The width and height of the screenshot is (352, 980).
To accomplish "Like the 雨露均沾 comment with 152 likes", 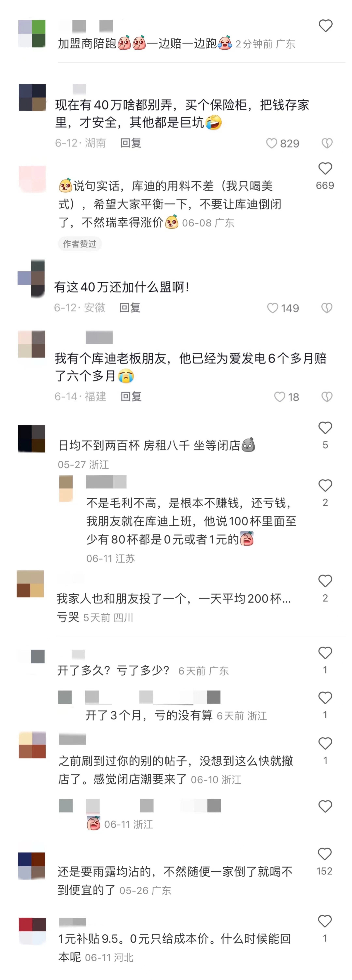I will 325,854.
